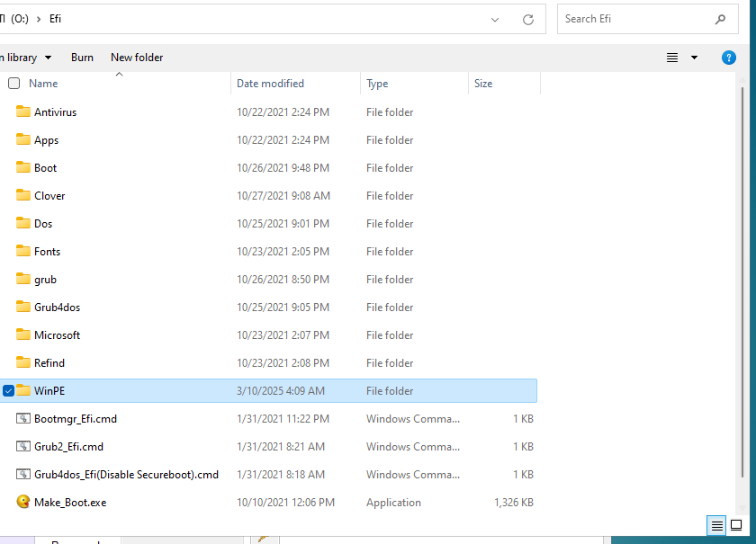Image resolution: width=756 pixels, height=544 pixels.
Task: Click the Application type of Make_Boot.exe
Action: (393, 503)
